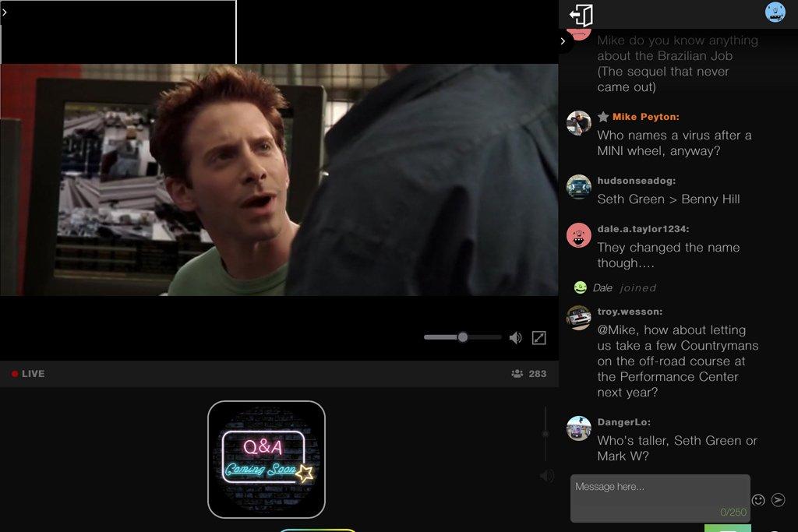Send the chat message
The width and height of the screenshot is (798, 532).
(x=778, y=500)
